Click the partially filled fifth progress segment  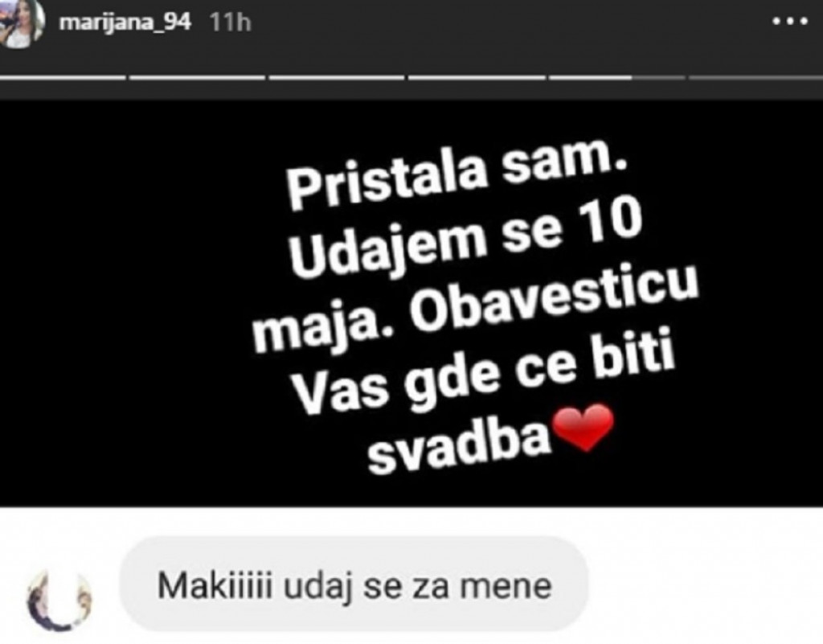tap(616, 78)
